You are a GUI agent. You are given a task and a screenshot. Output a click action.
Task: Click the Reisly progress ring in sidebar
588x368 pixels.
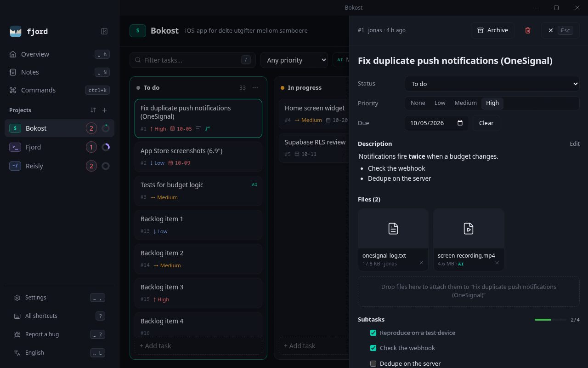(106, 166)
